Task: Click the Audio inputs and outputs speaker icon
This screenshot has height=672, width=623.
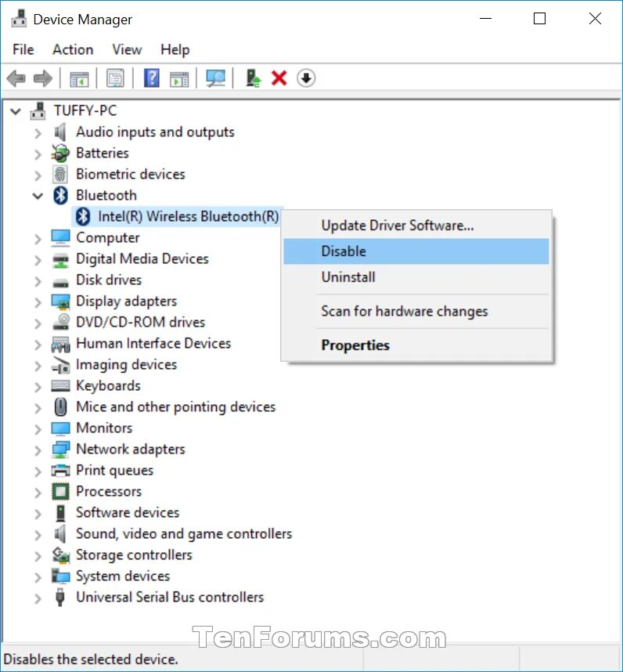Action: point(60,132)
